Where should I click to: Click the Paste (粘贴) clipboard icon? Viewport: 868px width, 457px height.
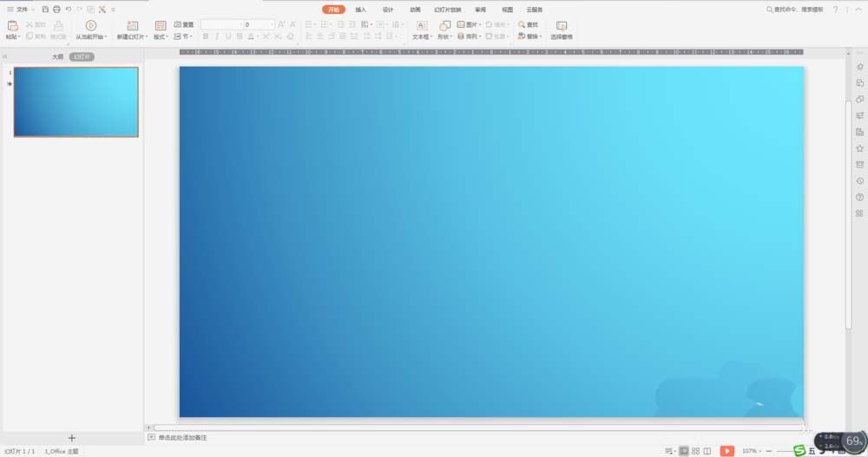click(12, 26)
